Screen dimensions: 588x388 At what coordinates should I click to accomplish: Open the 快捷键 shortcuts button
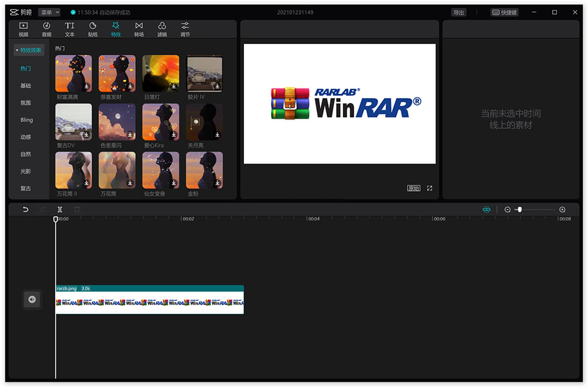click(x=505, y=12)
